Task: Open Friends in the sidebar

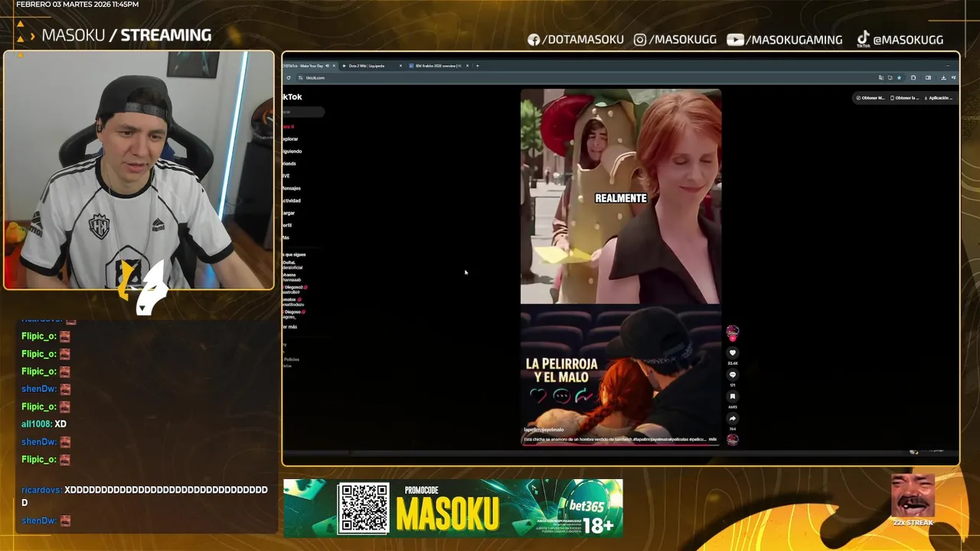Action: (289, 164)
